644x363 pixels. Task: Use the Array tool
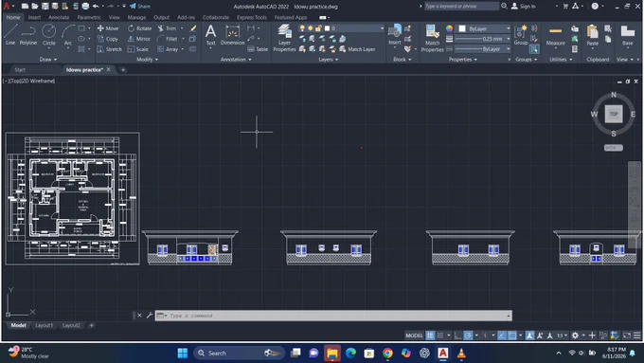(168, 49)
